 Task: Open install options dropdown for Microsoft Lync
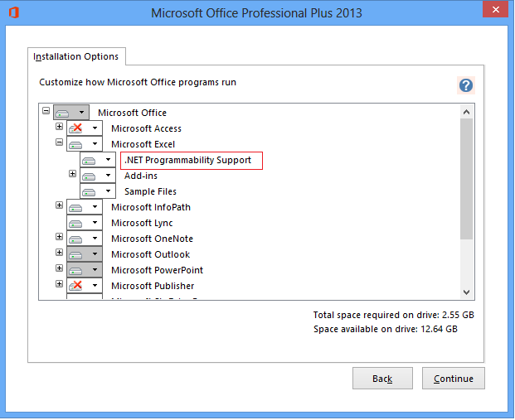(85, 223)
